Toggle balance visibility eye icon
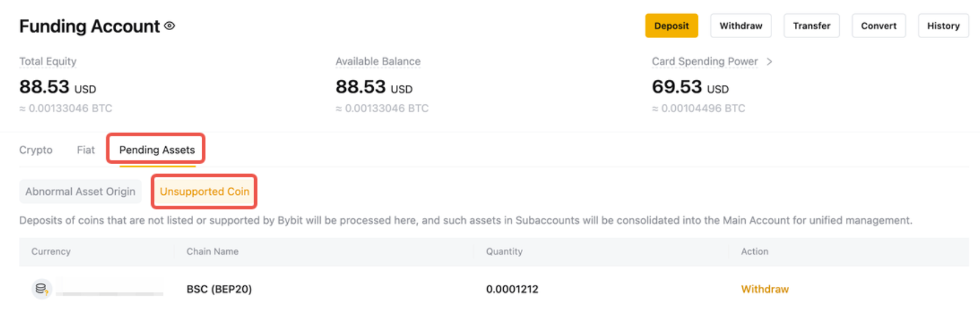The width and height of the screenshot is (980, 309). coord(170,26)
